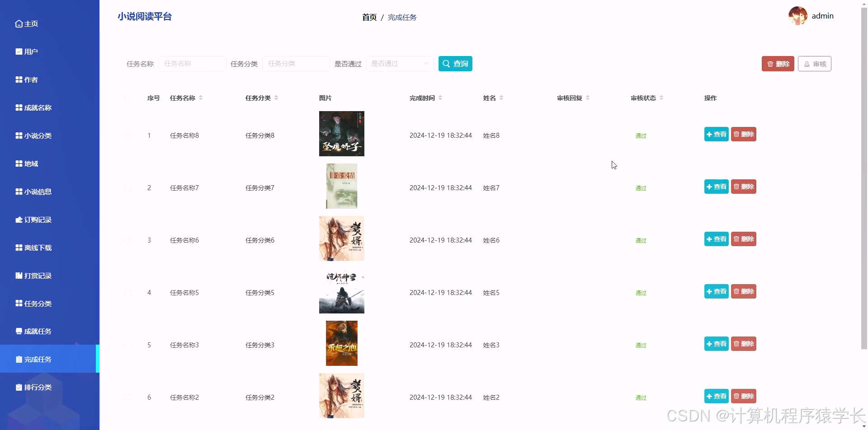Open 成就任务 sidebar item
This screenshot has width=868, height=430.
pyautogui.click(x=50, y=331)
